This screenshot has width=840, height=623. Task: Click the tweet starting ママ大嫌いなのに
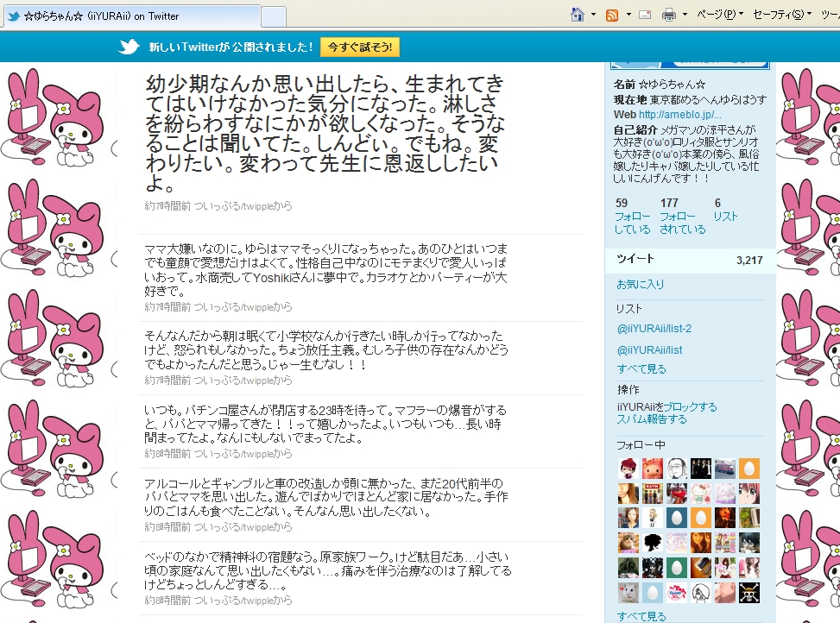coord(325,270)
